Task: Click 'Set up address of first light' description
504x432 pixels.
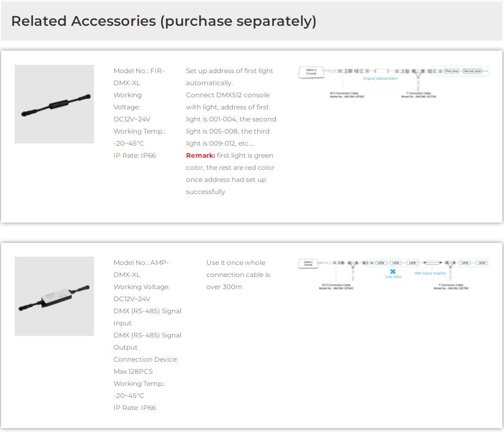Action: 229,71
